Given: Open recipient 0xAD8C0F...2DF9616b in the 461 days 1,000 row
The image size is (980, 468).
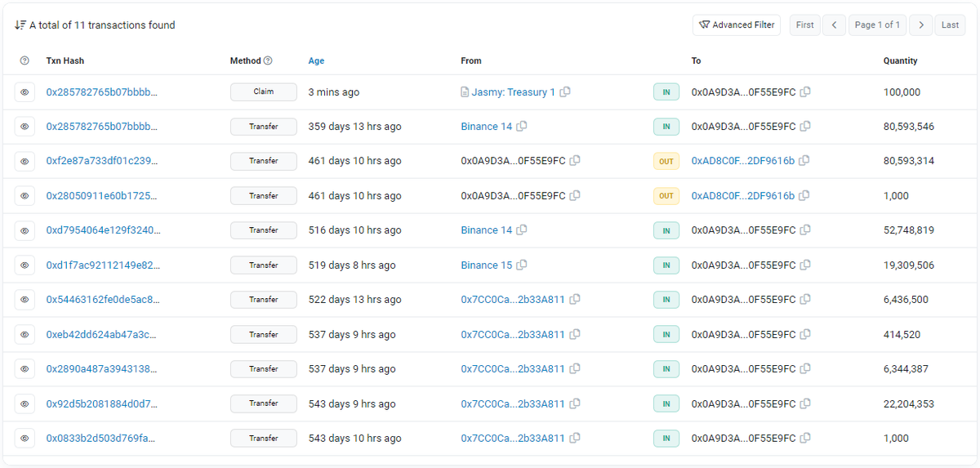Looking at the screenshot, I should pyautogui.click(x=743, y=196).
